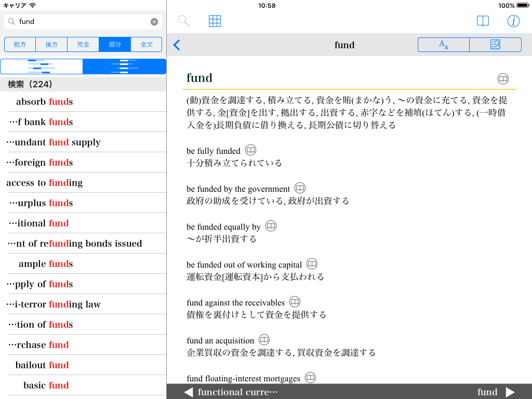Image resolution: width=532 pixels, height=399 pixels.
Task: Tap book icon beside 'fund' headword
Action: (x=502, y=79)
